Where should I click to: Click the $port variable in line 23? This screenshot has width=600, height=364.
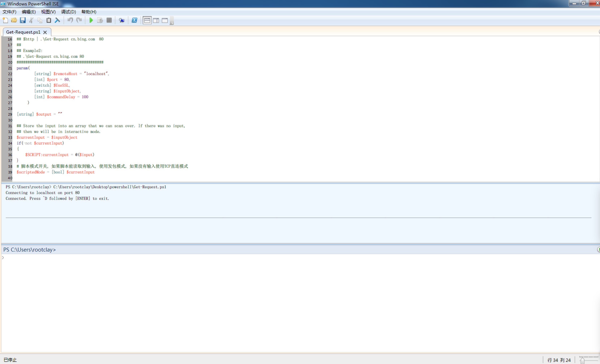pos(52,80)
